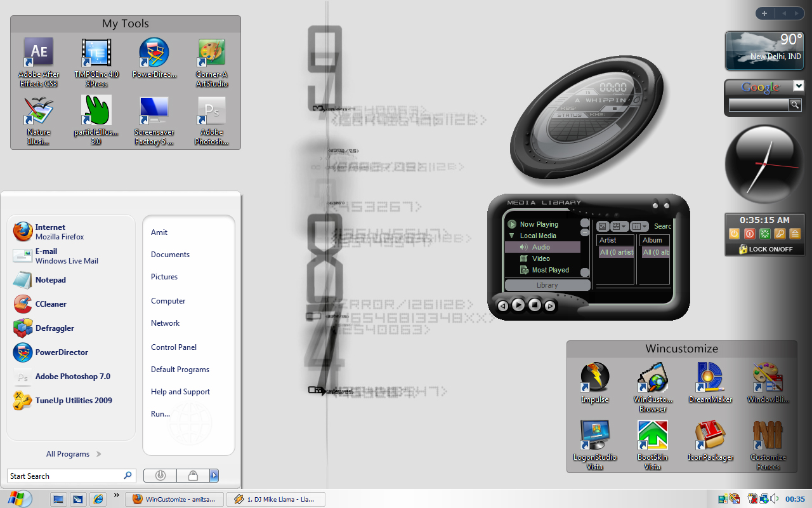Open Computer from Start menu
The height and width of the screenshot is (508, 812).
(x=168, y=301)
